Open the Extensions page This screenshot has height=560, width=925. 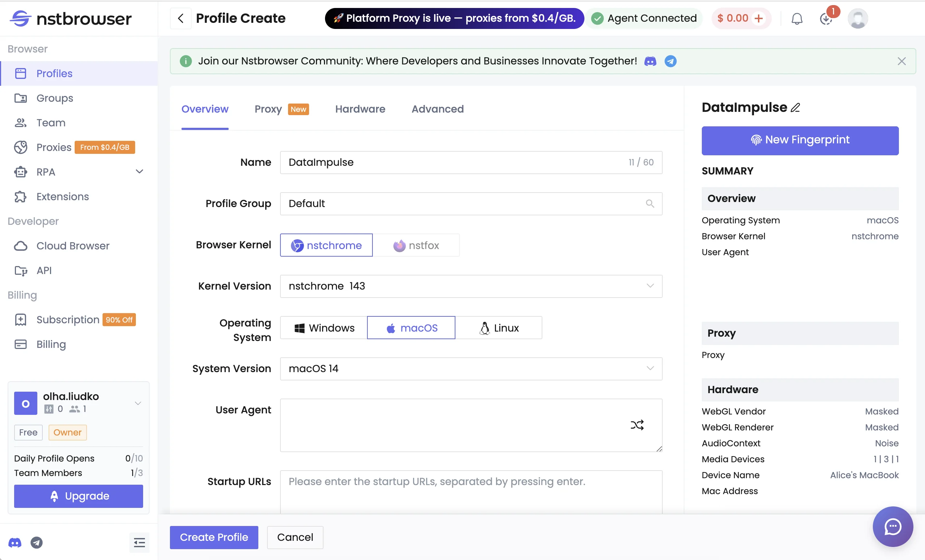click(x=62, y=196)
